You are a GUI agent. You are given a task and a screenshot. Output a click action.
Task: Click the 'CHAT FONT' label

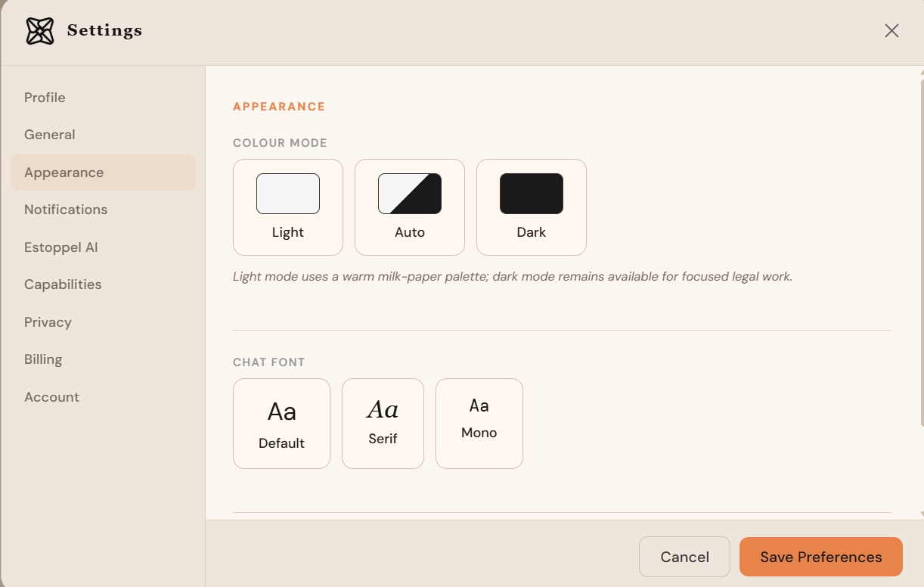pyautogui.click(x=269, y=362)
